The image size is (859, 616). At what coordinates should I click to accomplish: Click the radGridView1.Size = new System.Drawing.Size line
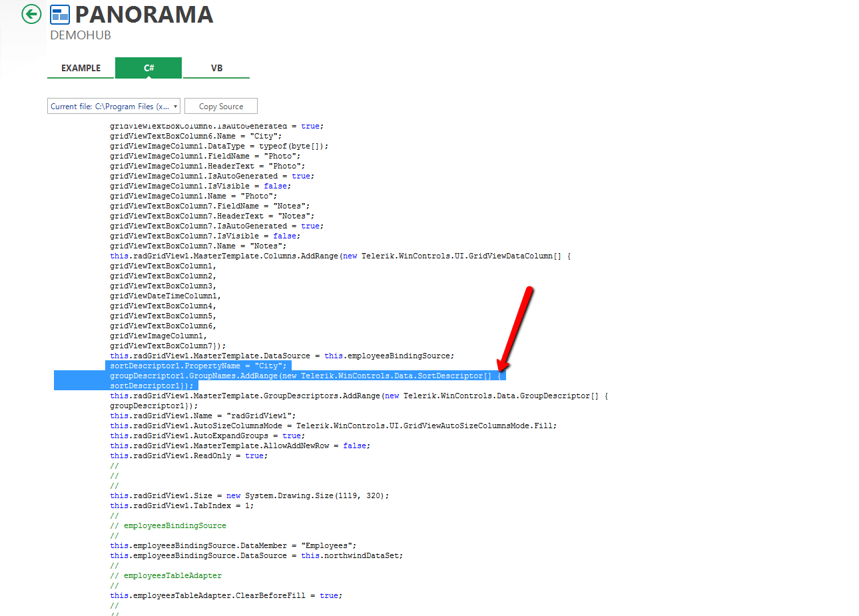[250, 495]
